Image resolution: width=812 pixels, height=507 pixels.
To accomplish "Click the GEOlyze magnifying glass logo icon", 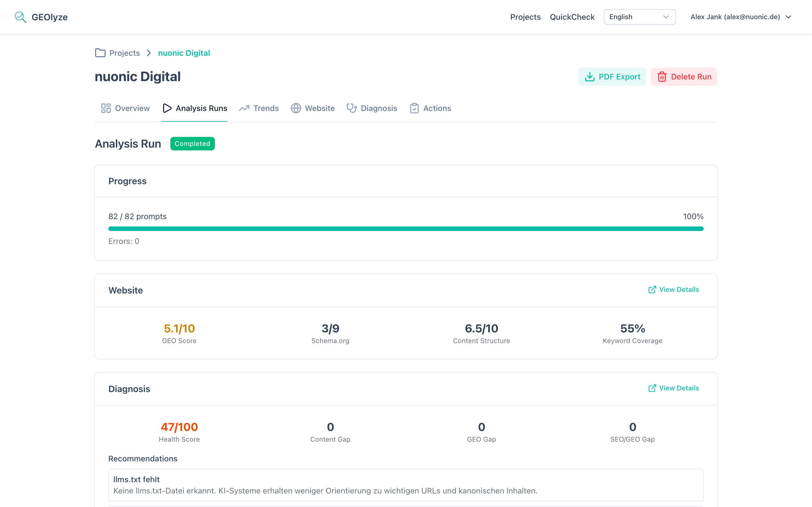I will pos(20,17).
